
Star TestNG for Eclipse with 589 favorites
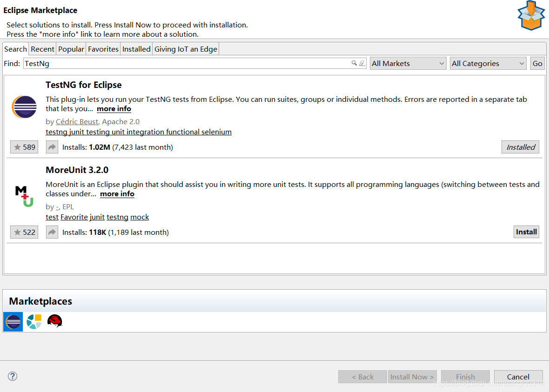pos(24,147)
